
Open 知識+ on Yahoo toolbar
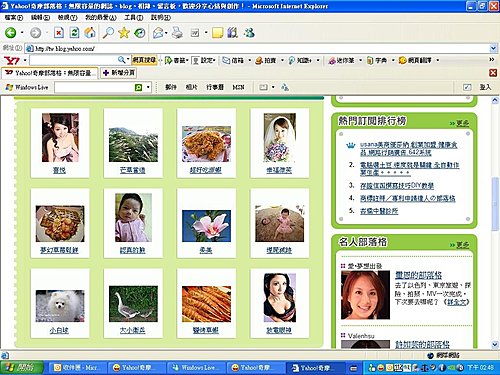300,60
